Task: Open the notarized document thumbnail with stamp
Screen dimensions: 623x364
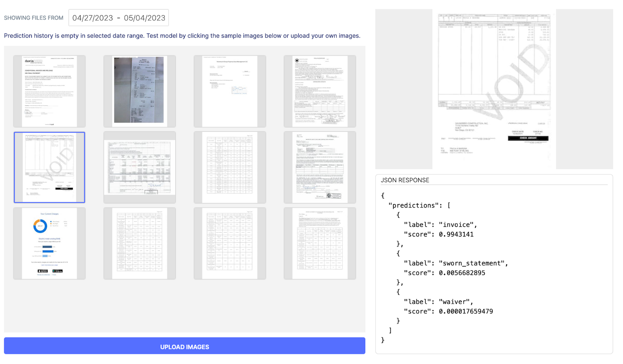Action: coord(320,167)
